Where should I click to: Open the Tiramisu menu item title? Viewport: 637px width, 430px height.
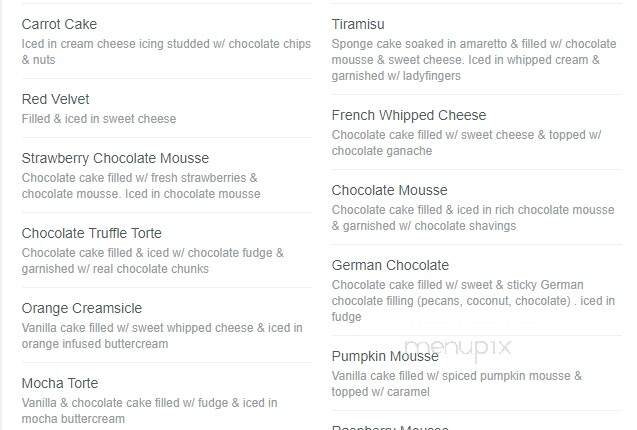click(x=358, y=24)
